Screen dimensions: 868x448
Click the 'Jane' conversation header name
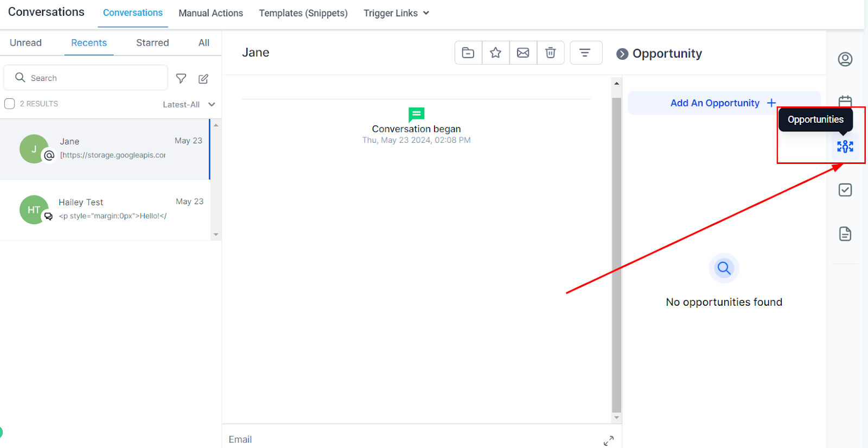(256, 53)
